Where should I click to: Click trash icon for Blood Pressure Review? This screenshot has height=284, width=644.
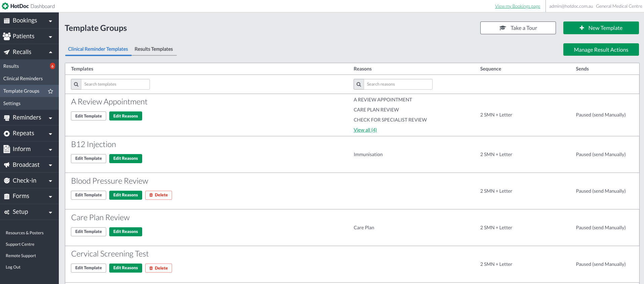[x=151, y=195]
